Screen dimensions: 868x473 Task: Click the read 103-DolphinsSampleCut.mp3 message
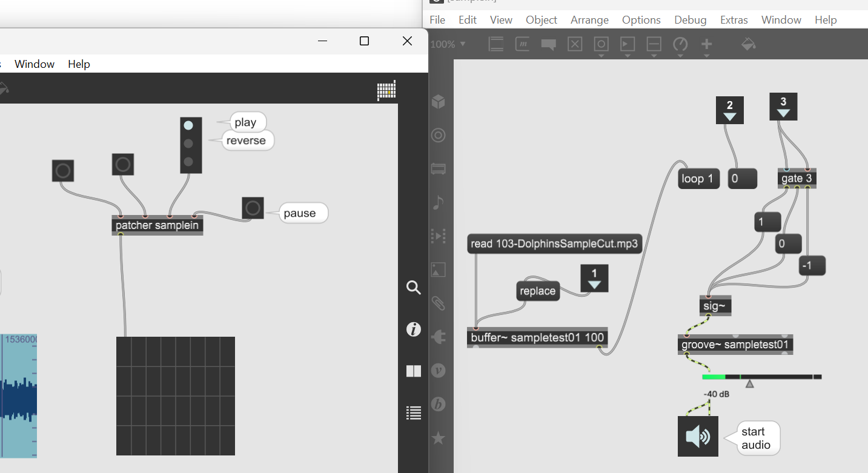(554, 244)
